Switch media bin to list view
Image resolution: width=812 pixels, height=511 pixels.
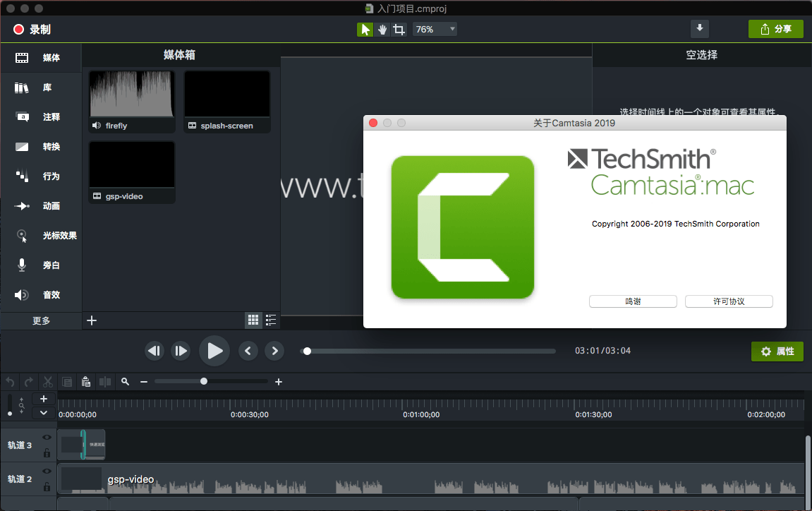(x=271, y=320)
